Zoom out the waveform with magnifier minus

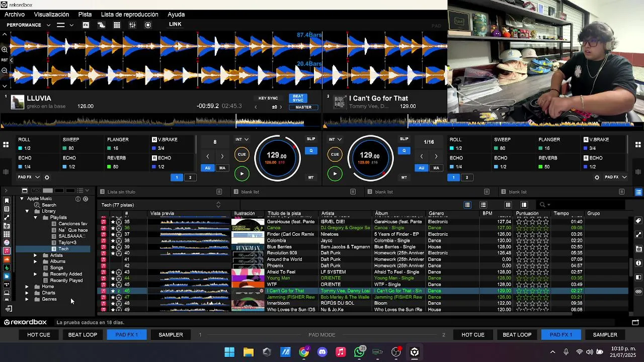point(5,70)
